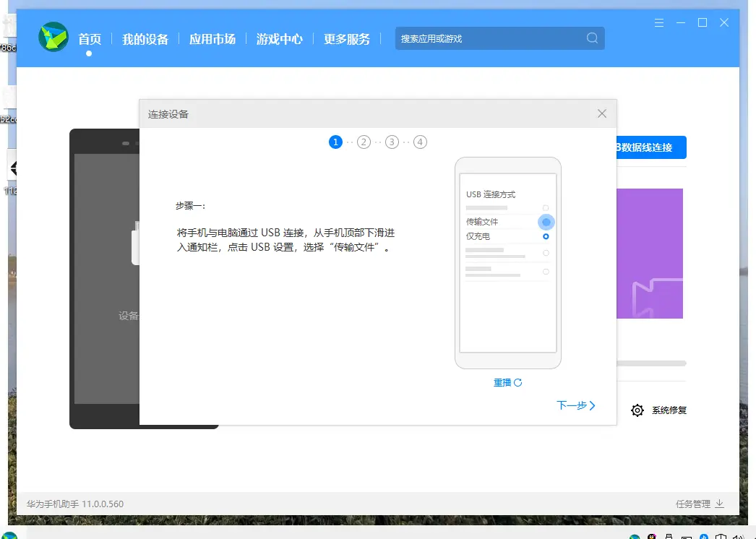Image resolution: width=756 pixels, height=539 pixels.
Task: Click the 系统修复 gear icon
Action: pyautogui.click(x=637, y=410)
